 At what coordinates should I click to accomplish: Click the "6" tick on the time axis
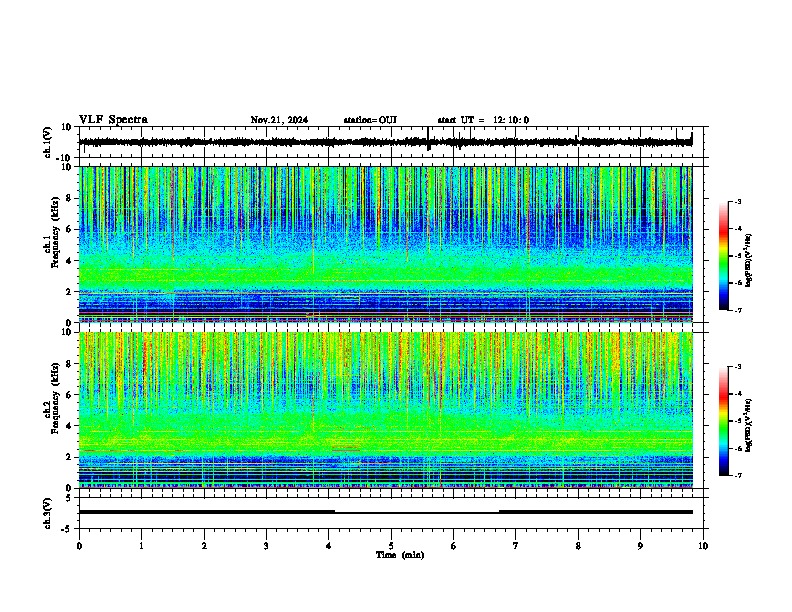coord(454,546)
